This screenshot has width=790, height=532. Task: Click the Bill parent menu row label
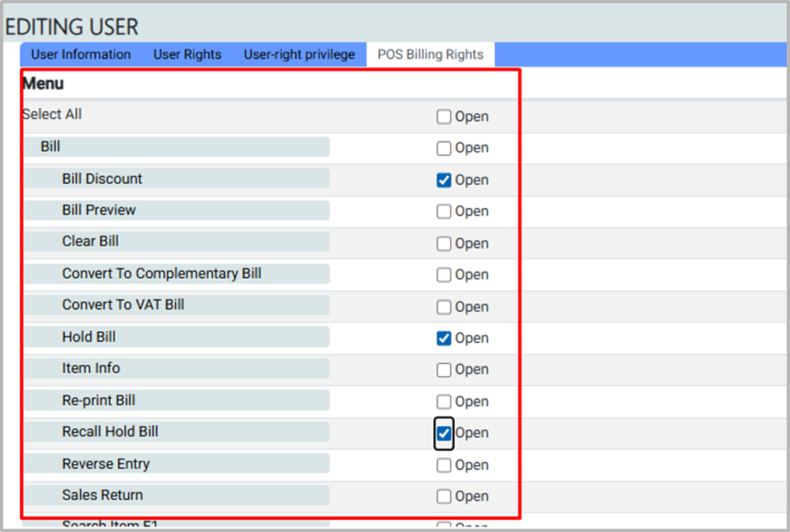pyautogui.click(x=51, y=147)
